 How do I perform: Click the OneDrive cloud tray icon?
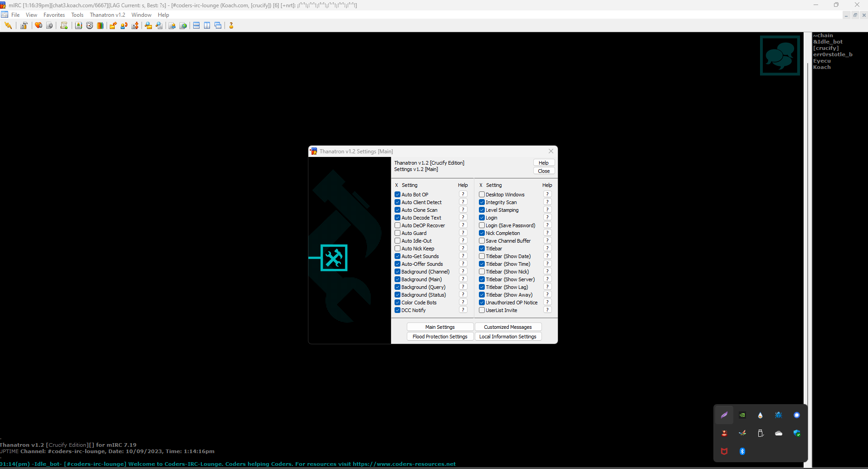point(779,433)
